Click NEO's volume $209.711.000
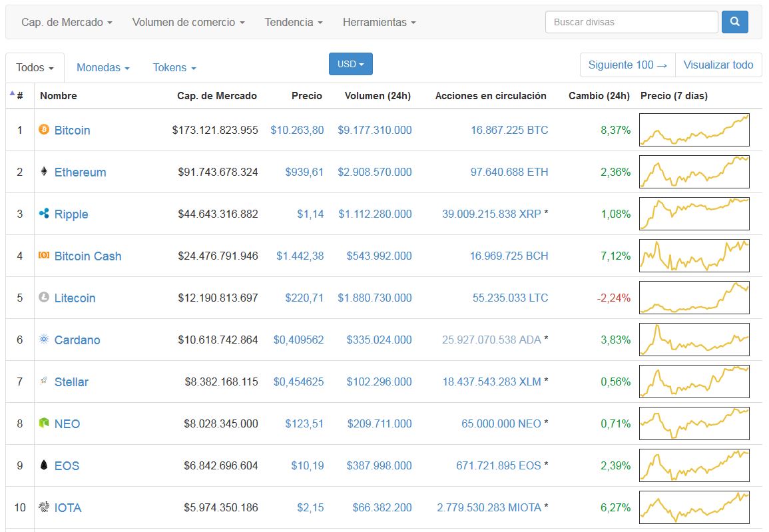Image resolution: width=769 pixels, height=532 pixels. click(380, 423)
